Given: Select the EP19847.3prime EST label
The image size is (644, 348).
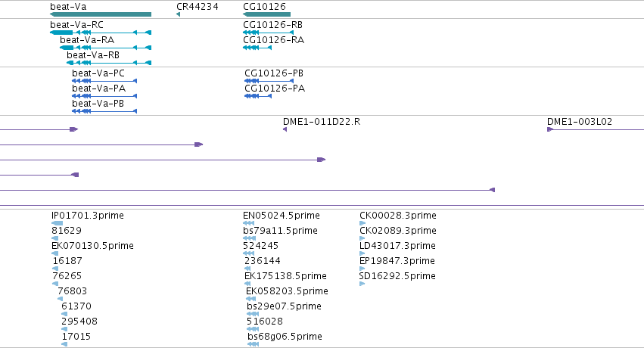Looking at the screenshot, I should [397, 260].
